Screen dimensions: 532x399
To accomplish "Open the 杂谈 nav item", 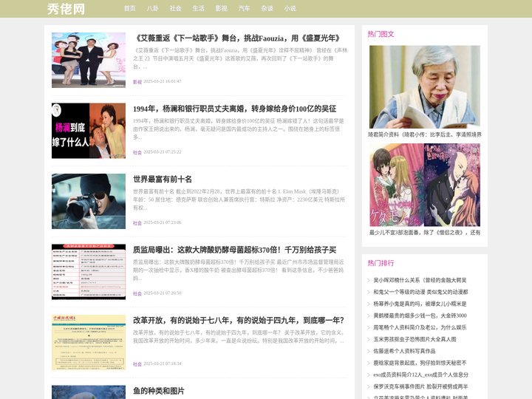I will pos(267,8).
